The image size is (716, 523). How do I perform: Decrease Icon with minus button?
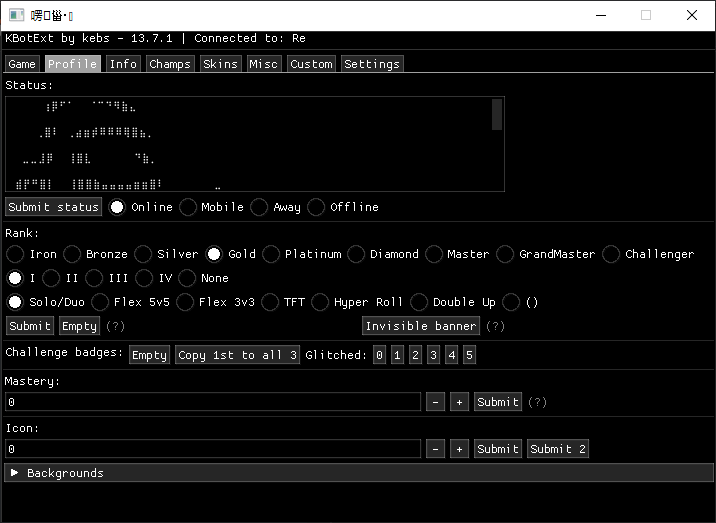(x=436, y=449)
